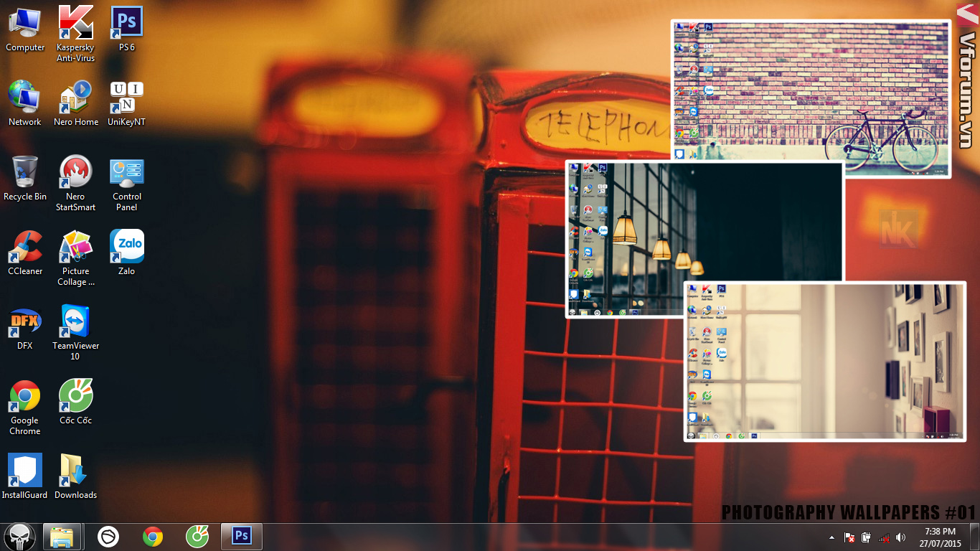This screenshot has height=551, width=980.
Task: Select the Nero StartSmart desktop shortcut
Action: [75, 184]
